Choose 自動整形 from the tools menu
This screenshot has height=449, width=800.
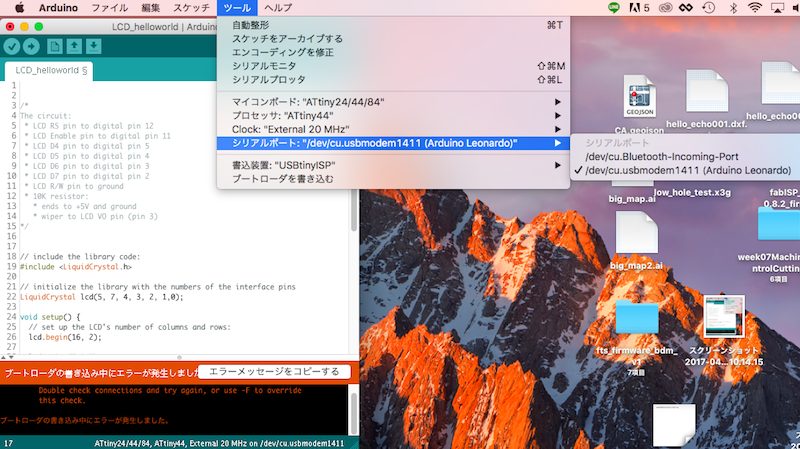tap(393, 25)
